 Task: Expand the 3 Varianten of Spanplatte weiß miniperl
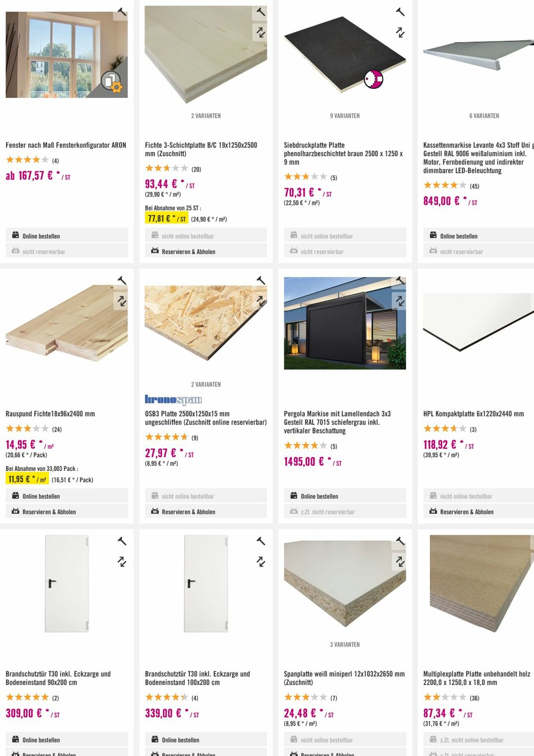(x=344, y=645)
